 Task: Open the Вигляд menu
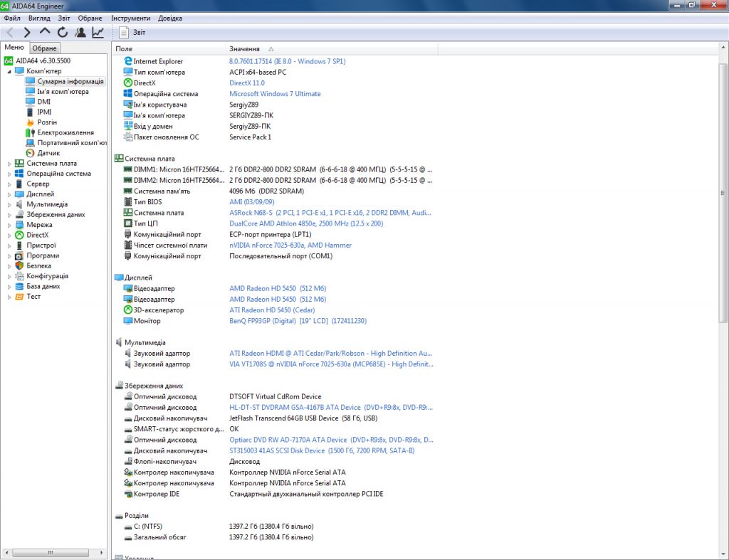[x=39, y=18]
